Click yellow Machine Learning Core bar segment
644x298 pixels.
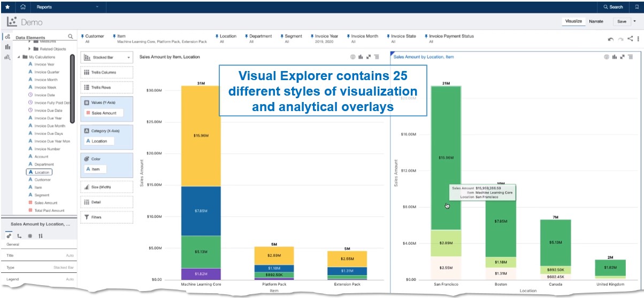[200, 136]
